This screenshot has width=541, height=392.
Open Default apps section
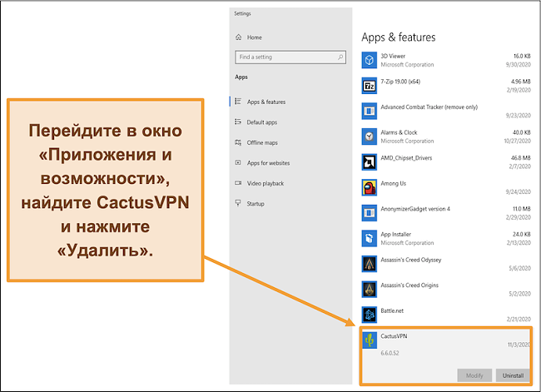click(262, 122)
